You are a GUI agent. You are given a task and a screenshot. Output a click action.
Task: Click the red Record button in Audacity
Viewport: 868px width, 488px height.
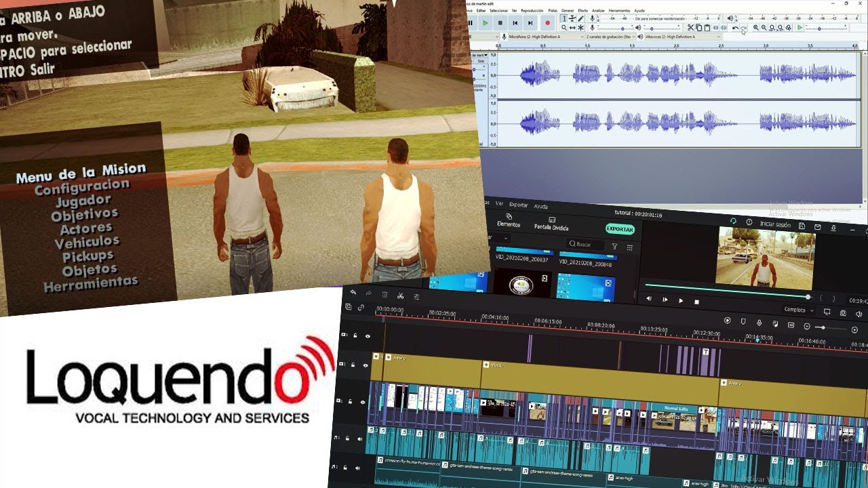tap(547, 23)
